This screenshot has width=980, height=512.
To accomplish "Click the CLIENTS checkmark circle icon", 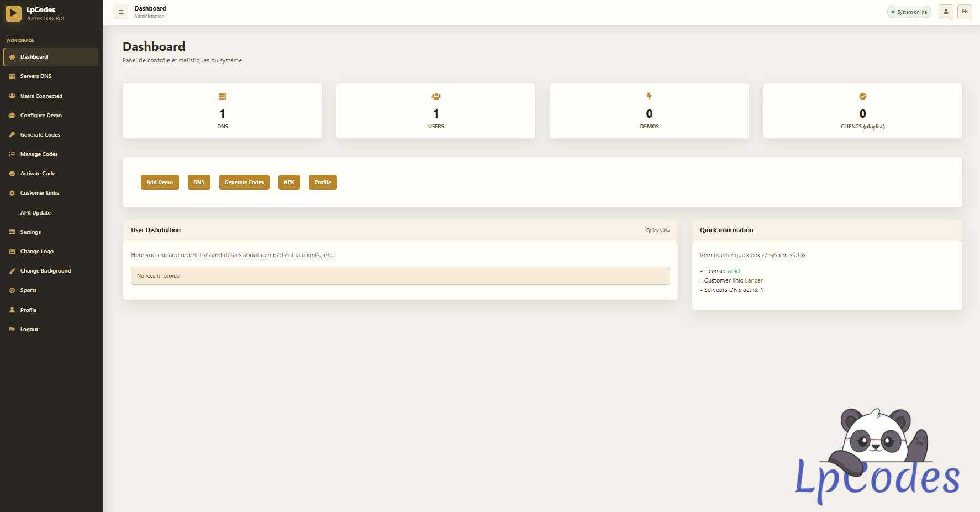I will pos(863,96).
